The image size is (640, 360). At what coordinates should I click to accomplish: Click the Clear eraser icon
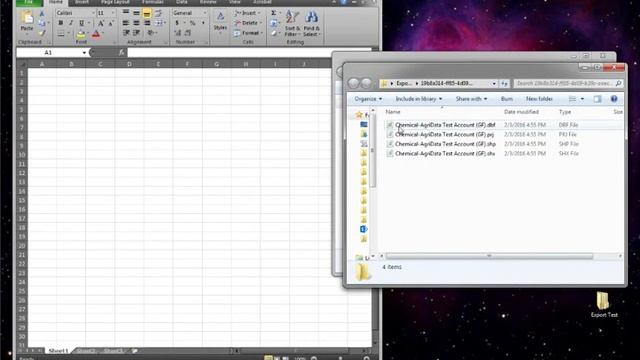click(274, 33)
